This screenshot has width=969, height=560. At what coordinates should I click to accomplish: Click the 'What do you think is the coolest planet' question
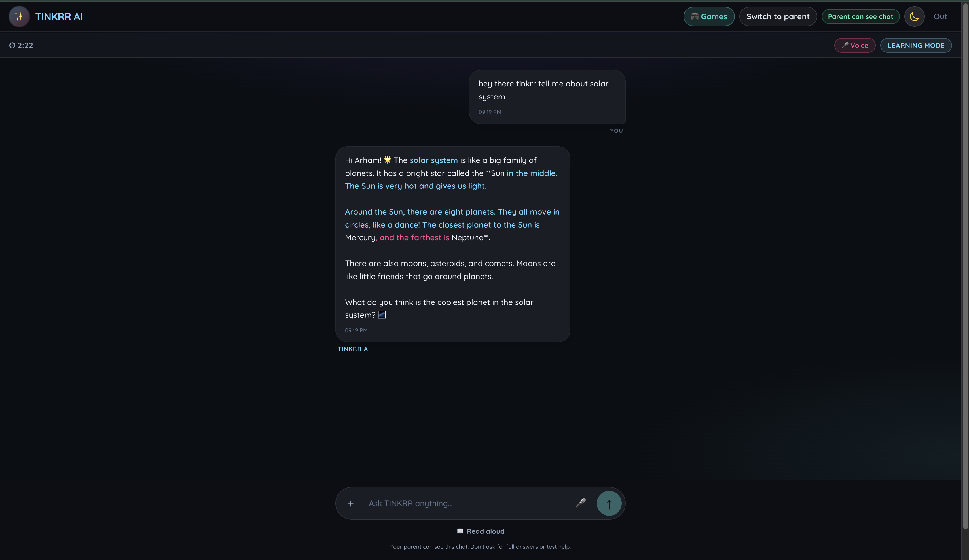pos(439,309)
